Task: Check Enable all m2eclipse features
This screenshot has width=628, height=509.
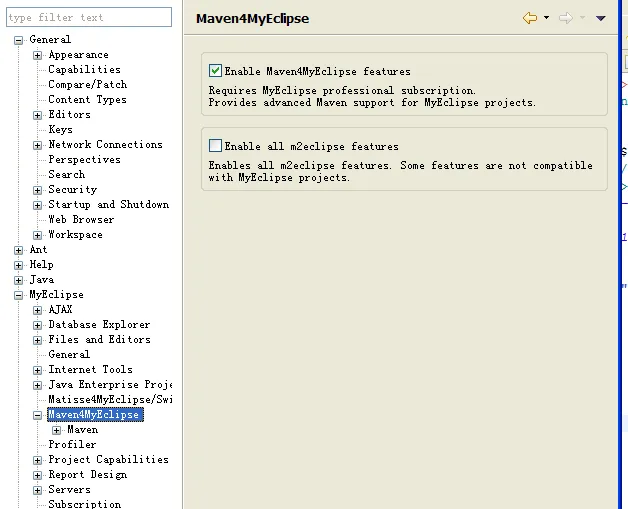Action: click(215, 145)
